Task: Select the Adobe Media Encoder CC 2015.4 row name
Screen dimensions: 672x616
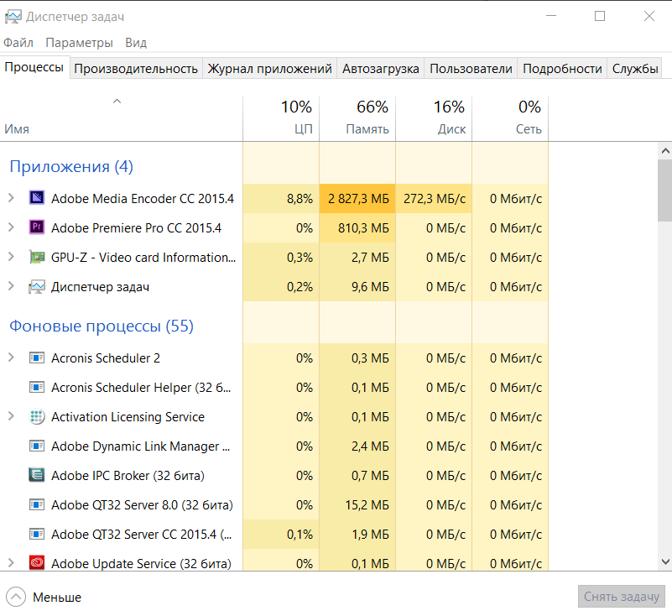Action: pos(143,198)
